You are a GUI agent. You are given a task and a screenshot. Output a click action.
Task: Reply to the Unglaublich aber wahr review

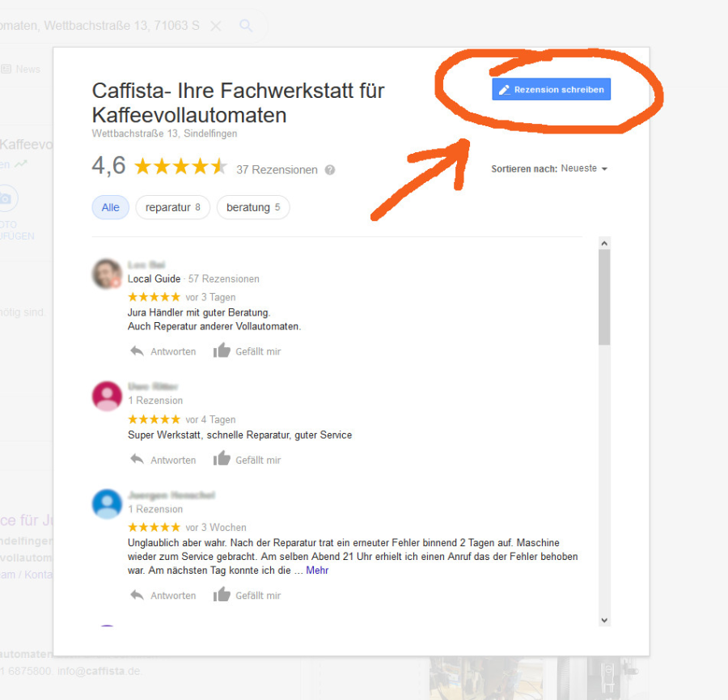163,596
